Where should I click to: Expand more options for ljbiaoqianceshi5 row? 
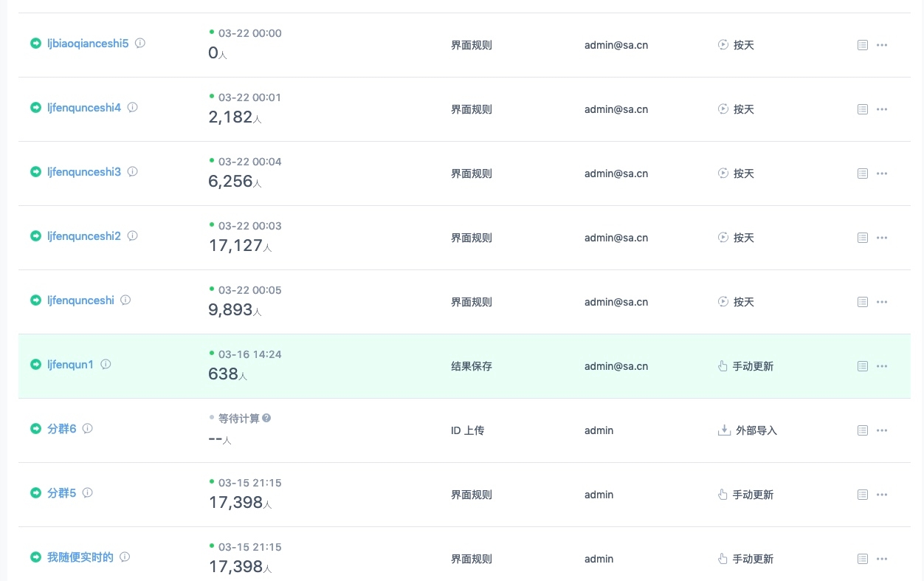(x=882, y=45)
